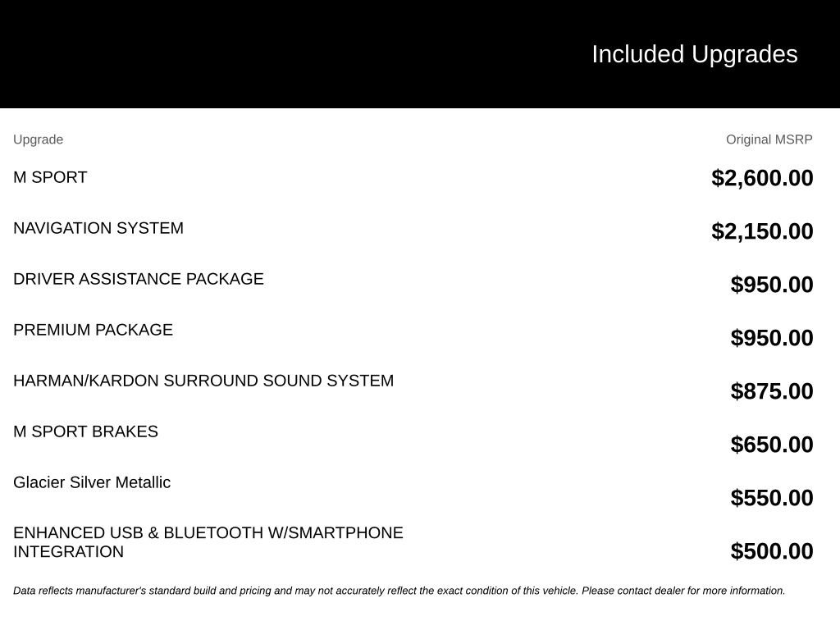Select the PREMIUM PACKAGE upgrade
This screenshot has width=840, height=630.
pos(94,330)
